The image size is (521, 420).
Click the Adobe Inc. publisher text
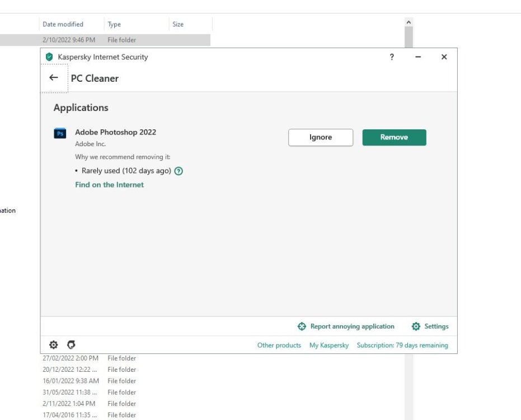tap(91, 144)
